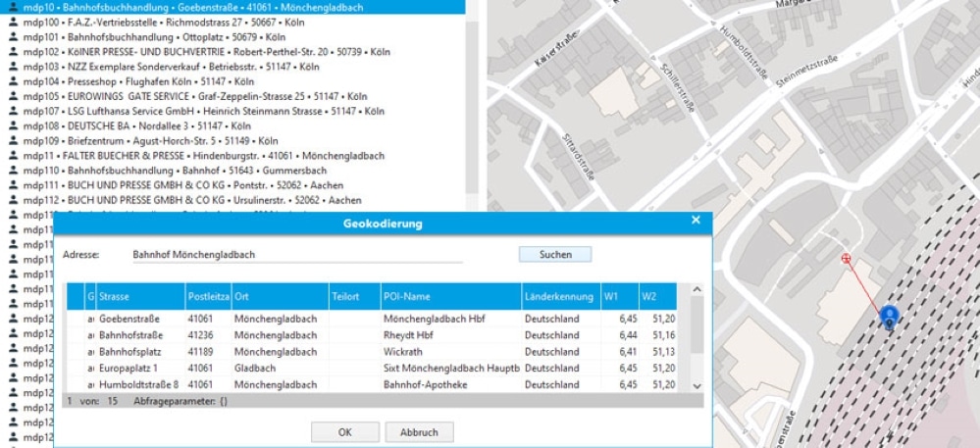This screenshot has height=448, width=980.
Task: Click the person icon next to mdp104 Presseshop
Action: pyautogui.click(x=14, y=81)
